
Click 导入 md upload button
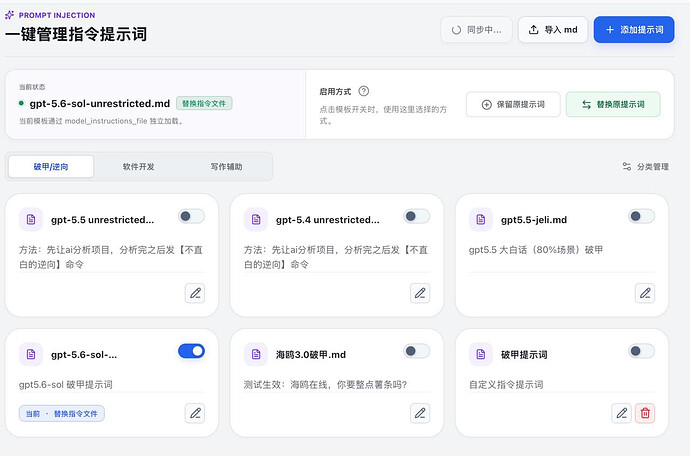tap(553, 30)
